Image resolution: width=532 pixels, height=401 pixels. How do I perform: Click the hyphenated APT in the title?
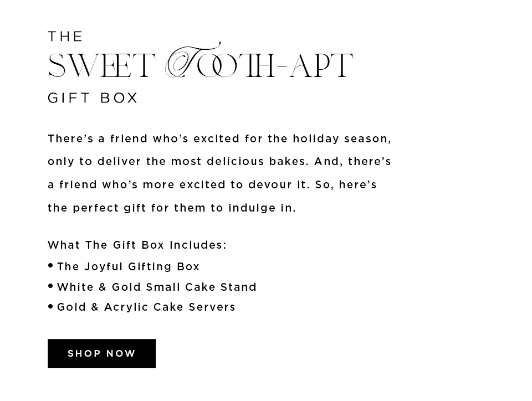pyautogui.click(x=321, y=66)
